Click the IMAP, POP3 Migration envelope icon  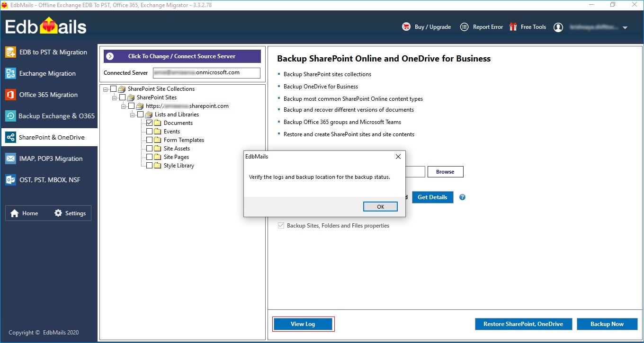(x=10, y=158)
